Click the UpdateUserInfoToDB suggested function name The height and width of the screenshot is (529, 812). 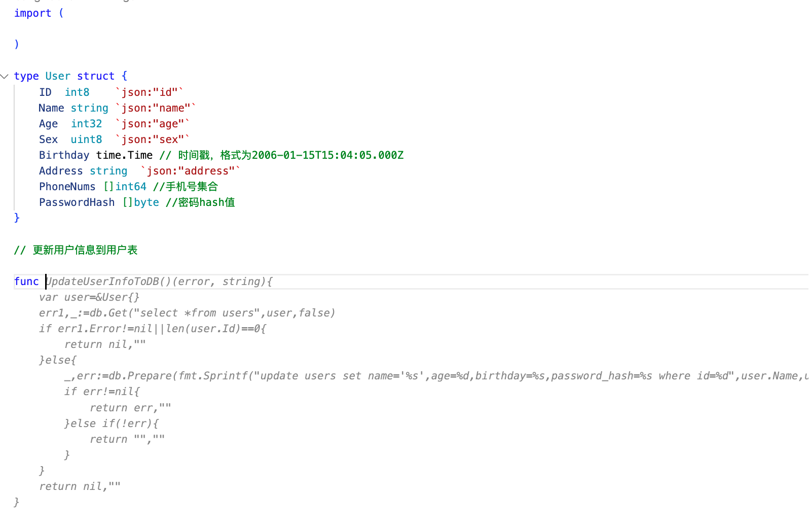103,281
